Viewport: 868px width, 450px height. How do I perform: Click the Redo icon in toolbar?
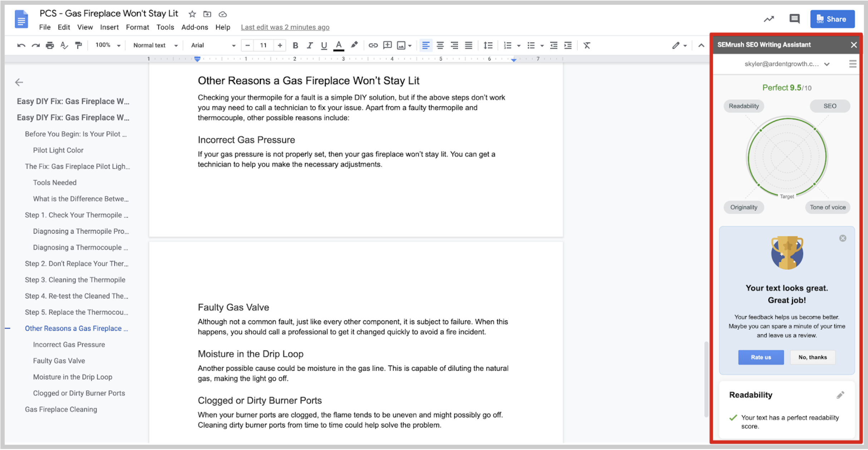[x=35, y=45]
